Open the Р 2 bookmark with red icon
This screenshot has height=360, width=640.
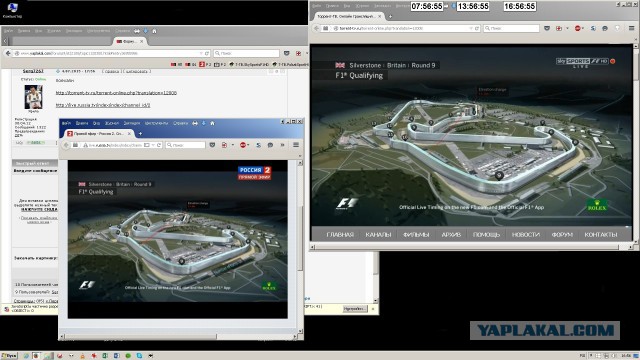coord(205,64)
